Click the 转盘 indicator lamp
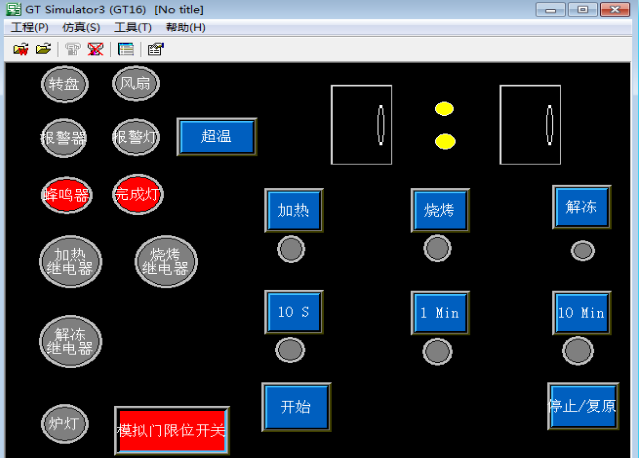Screen dimensions: 639x458 (x=65, y=84)
